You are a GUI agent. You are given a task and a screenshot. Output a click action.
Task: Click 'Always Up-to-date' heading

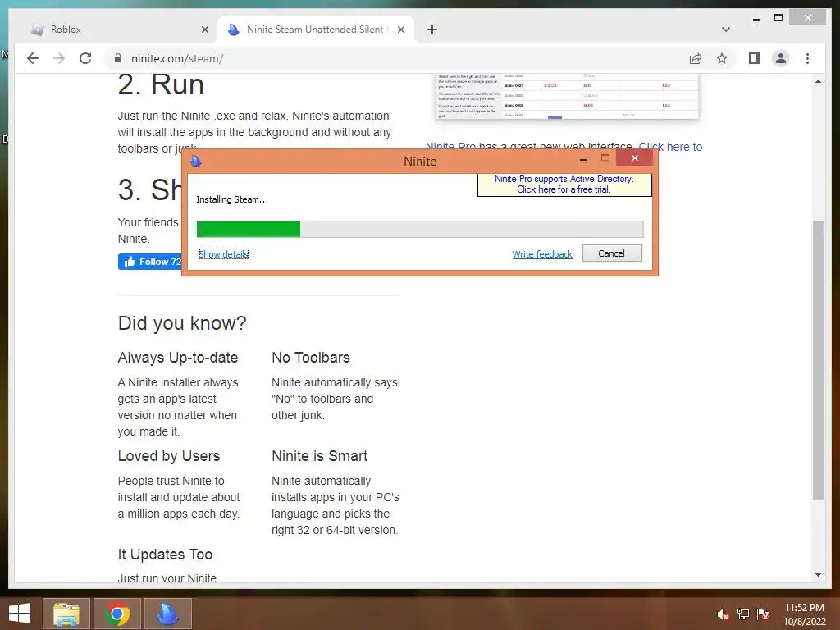click(x=178, y=358)
